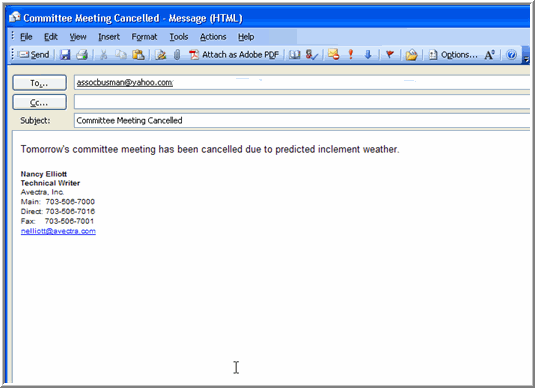Click the red Follow Up flag icon
The width and height of the screenshot is (535, 388).
click(x=390, y=55)
